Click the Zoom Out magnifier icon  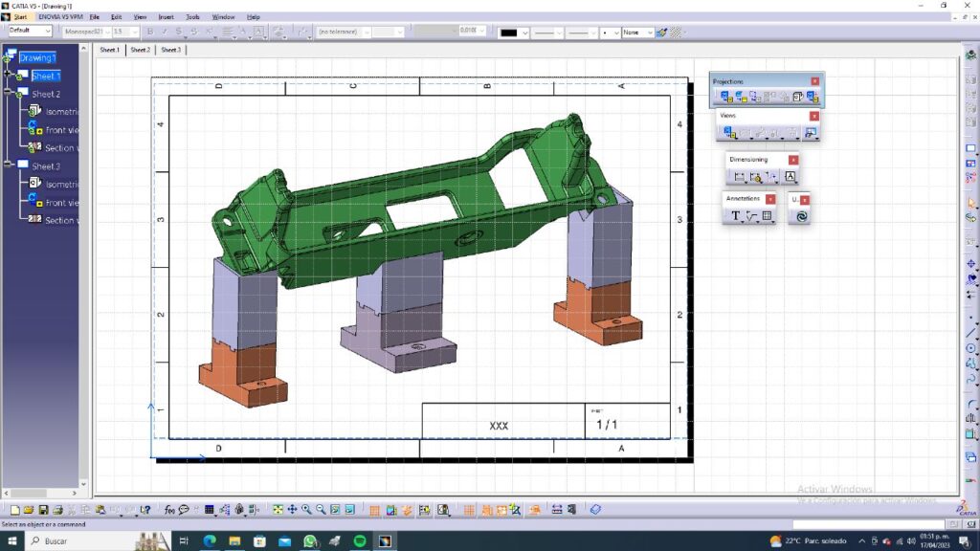pos(321,510)
